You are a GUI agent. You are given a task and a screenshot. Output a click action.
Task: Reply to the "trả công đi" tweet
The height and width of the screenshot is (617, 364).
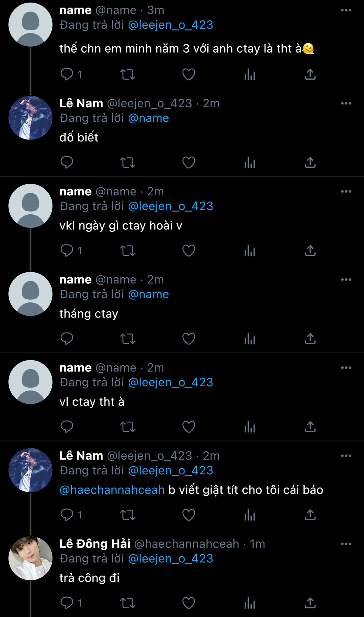[67, 603]
